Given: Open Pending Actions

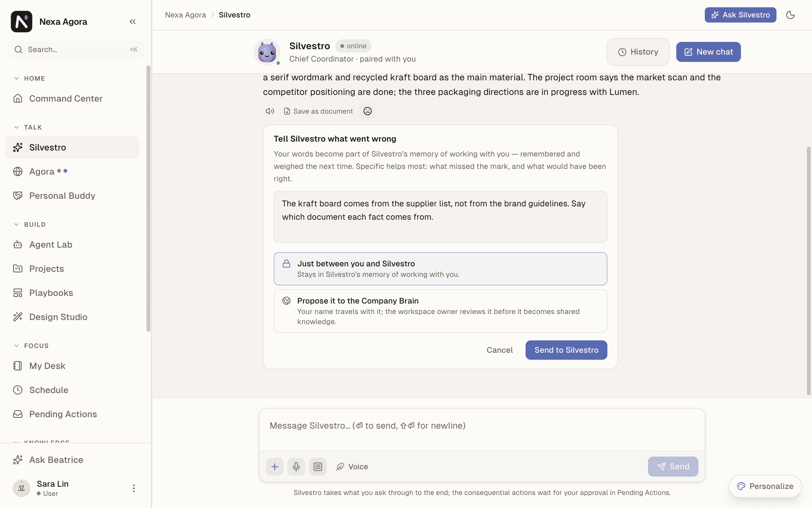Looking at the screenshot, I should tap(72, 414).
